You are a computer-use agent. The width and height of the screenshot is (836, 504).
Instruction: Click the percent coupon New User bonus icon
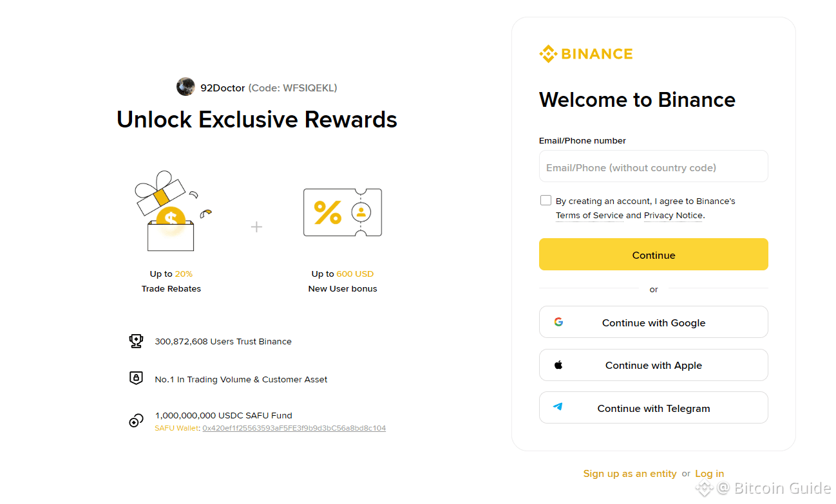343,212
